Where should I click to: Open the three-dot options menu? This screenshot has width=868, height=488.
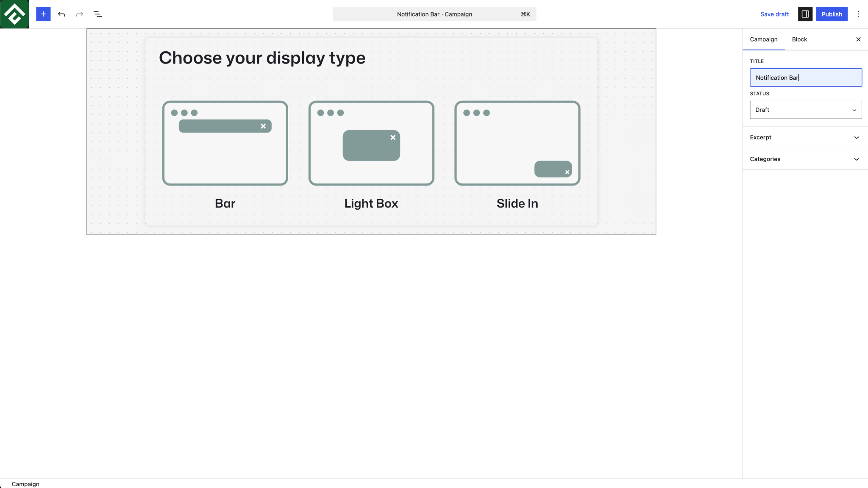click(x=858, y=14)
